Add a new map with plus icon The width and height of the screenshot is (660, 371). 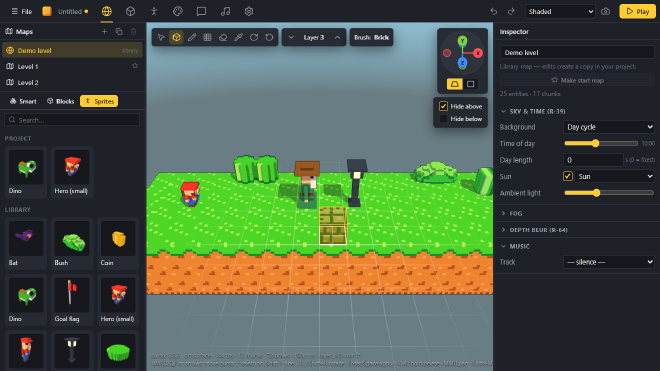pos(104,32)
